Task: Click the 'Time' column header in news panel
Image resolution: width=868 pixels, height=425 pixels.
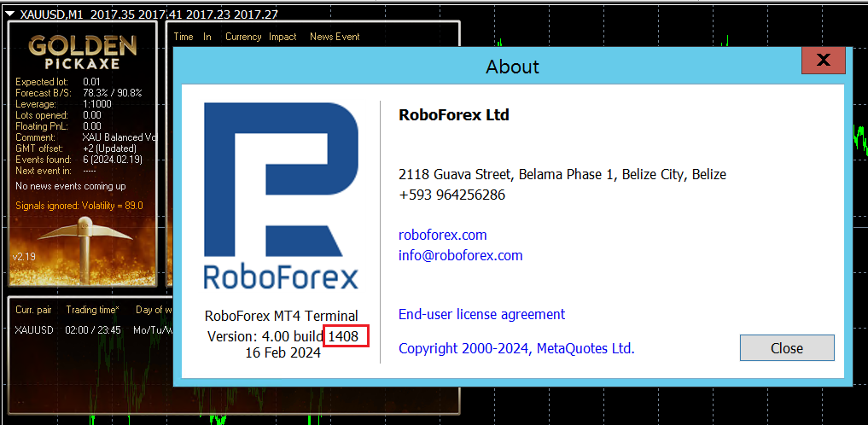Action: (184, 37)
